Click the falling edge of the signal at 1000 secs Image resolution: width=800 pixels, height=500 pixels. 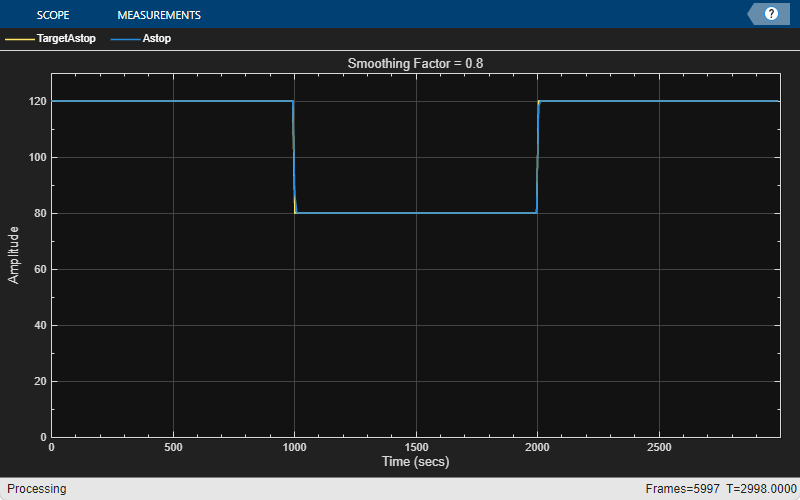294,157
